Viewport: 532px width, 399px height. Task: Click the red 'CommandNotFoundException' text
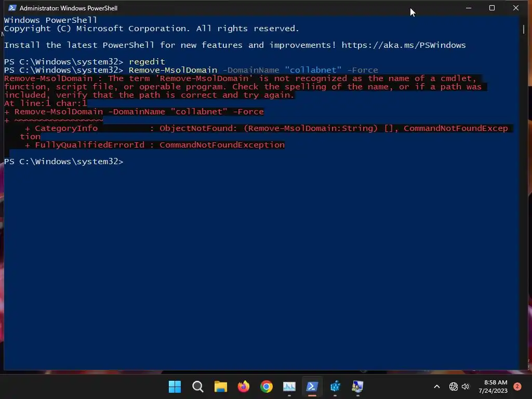tap(222, 145)
